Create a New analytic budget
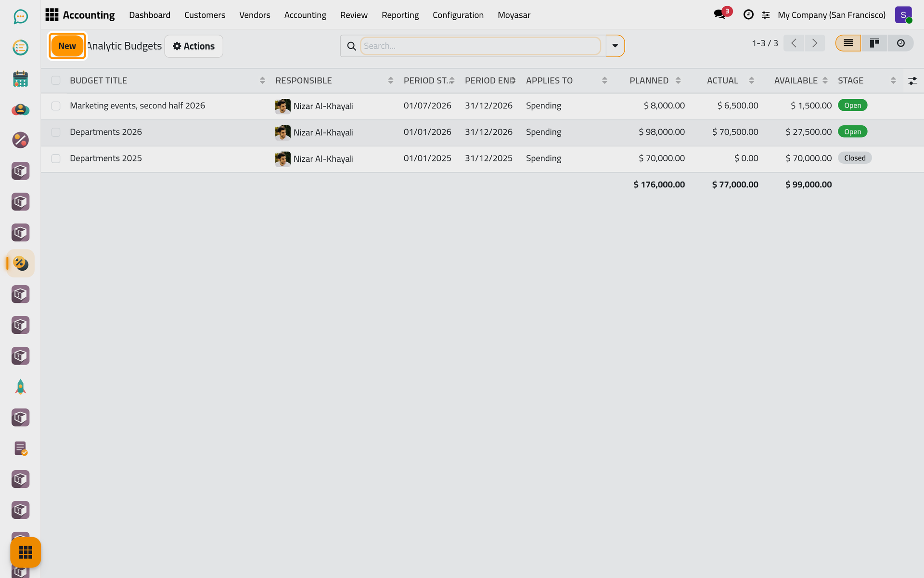The height and width of the screenshot is (578, 924). tap(67, 46)
